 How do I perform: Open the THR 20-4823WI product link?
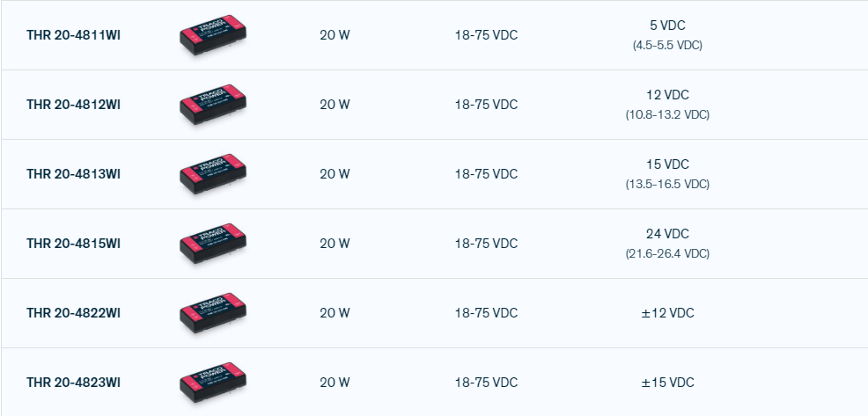73,383
